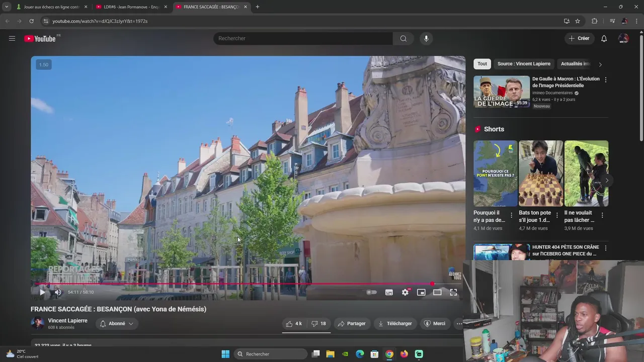This screenshot has width=644, height=362.
Task: Open options for HUNTER 404 video
Action: point(605,248)
